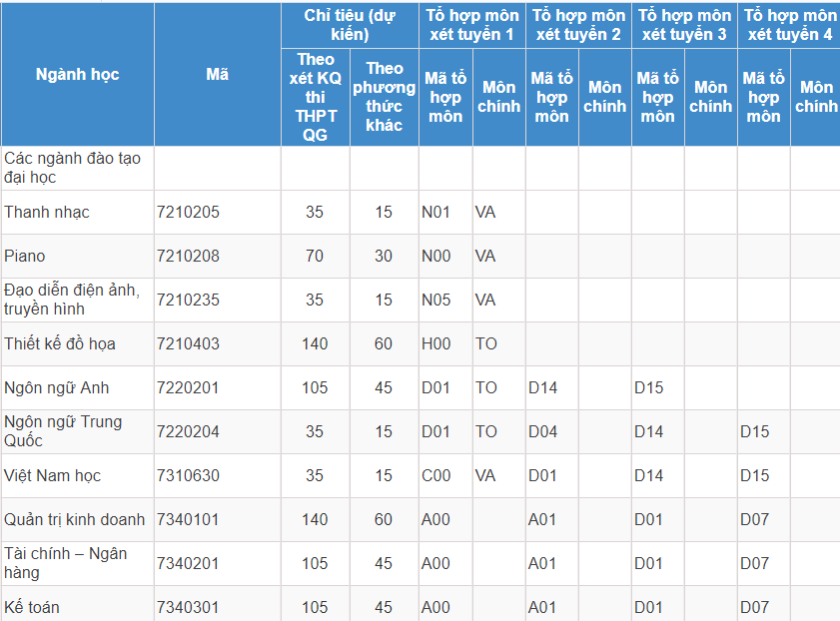Click major code 7210235
This screenshot has width=840, height=621.
(188, 300)
